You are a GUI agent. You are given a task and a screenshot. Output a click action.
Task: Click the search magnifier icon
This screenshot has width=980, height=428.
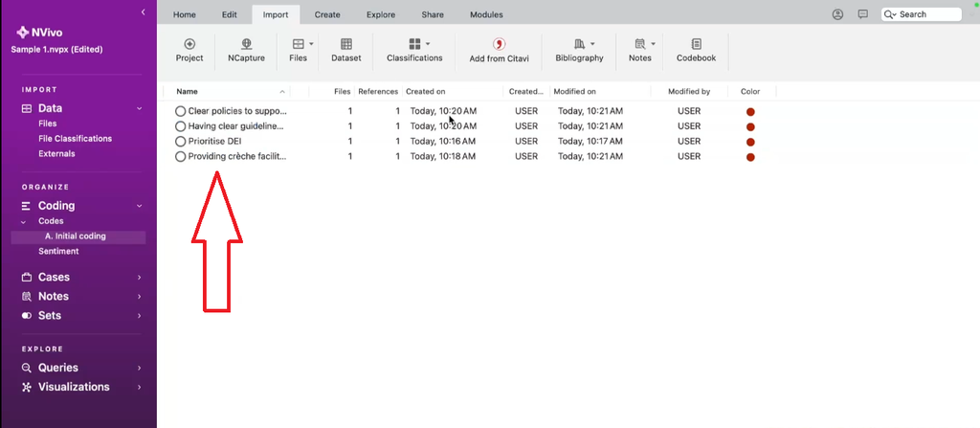[889, 14]
